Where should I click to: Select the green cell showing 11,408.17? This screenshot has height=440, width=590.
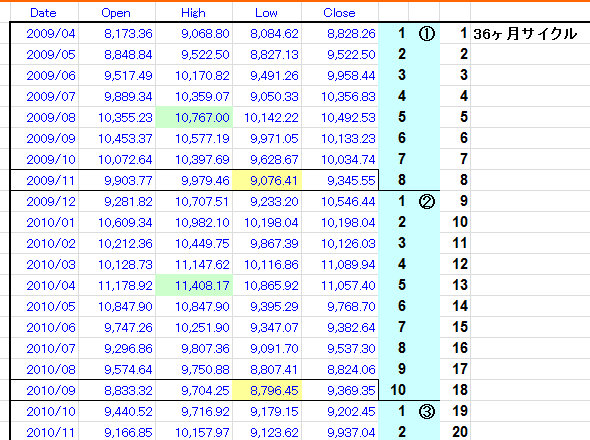point(194,285)
